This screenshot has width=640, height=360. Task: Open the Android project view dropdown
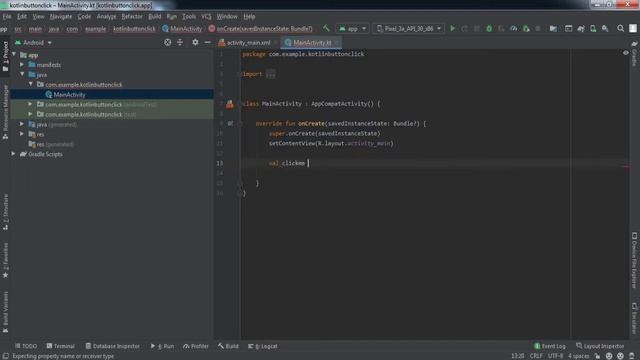33,42
